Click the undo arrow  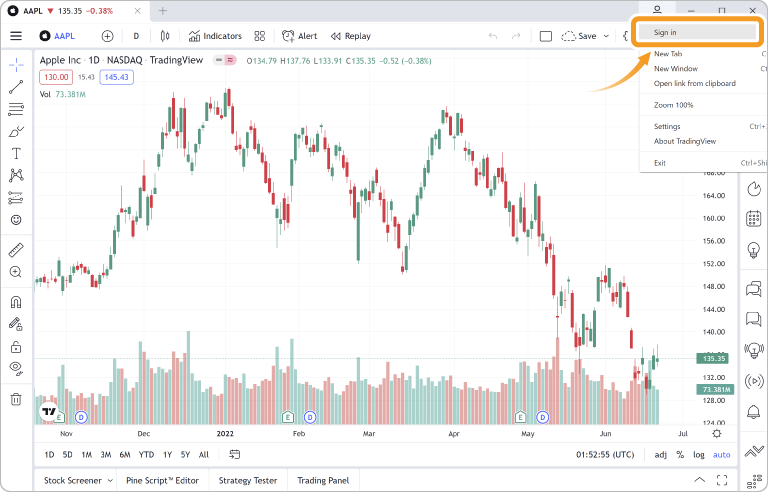coord(493,36)
